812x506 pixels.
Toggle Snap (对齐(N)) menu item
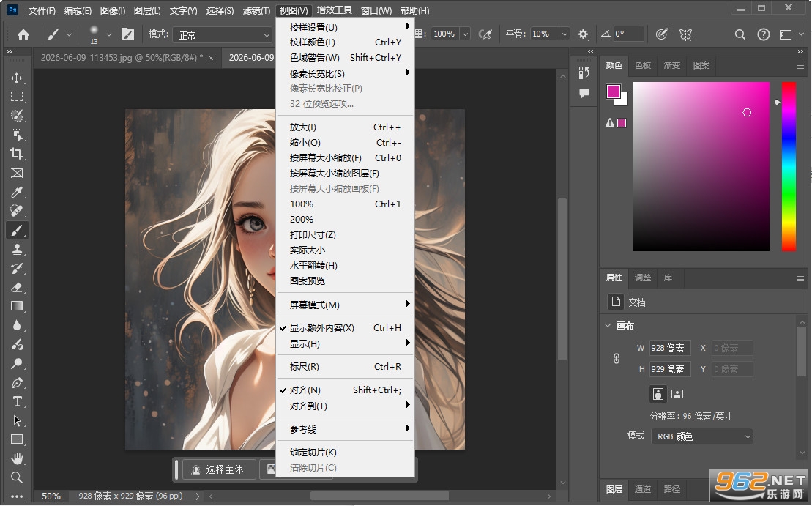[345, 390]
